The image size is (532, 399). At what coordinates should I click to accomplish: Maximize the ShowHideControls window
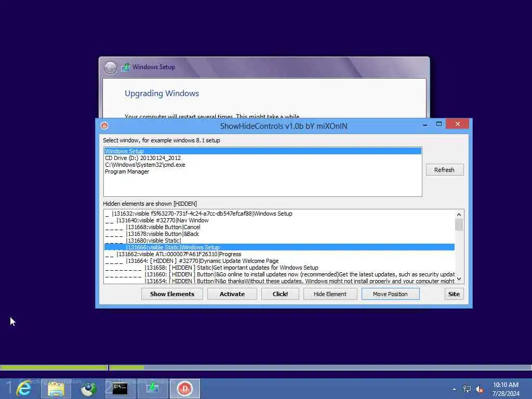pyautogui.click(x=438, y=124)
